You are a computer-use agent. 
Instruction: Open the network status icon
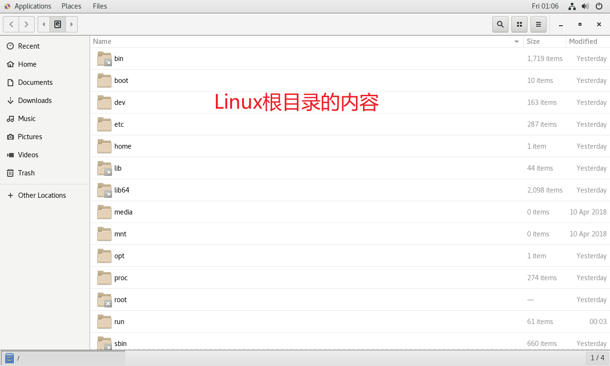(x=572, y=6)
